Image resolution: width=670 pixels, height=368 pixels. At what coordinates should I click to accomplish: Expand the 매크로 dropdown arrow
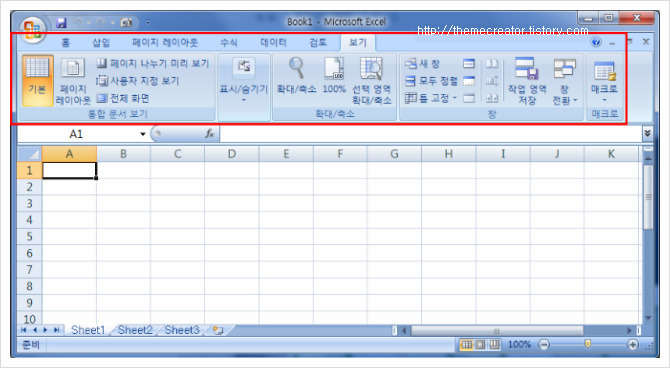(x=604, y=100)
